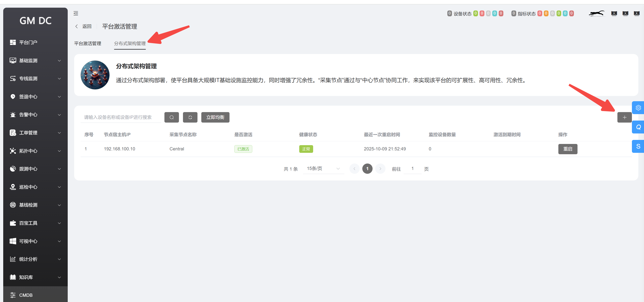Open the CMDB sidebar item

[x=26, y=295]
